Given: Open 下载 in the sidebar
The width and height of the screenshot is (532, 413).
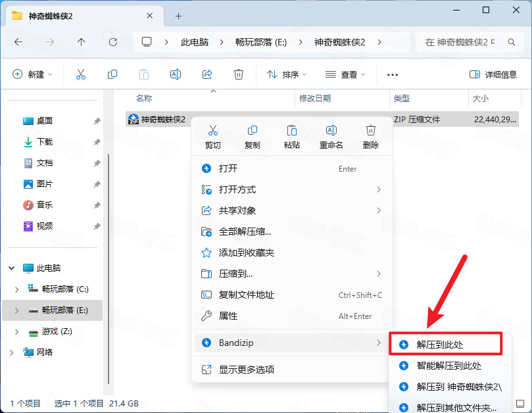Looking at the screenshot, I should [45, 142].
